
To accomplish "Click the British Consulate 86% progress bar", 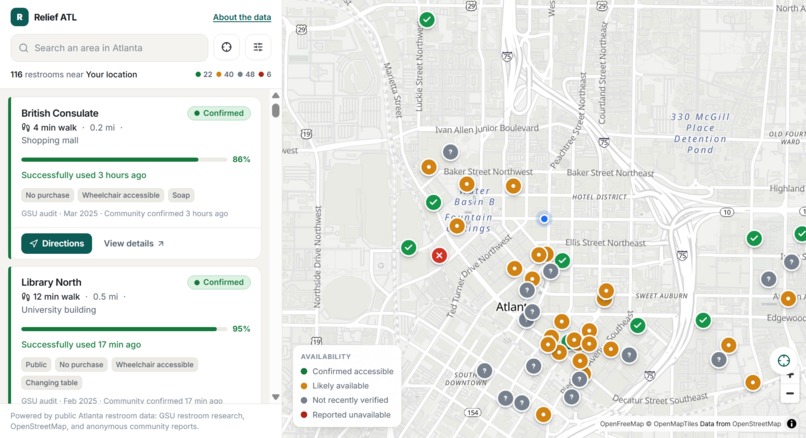I will point(124,159).
